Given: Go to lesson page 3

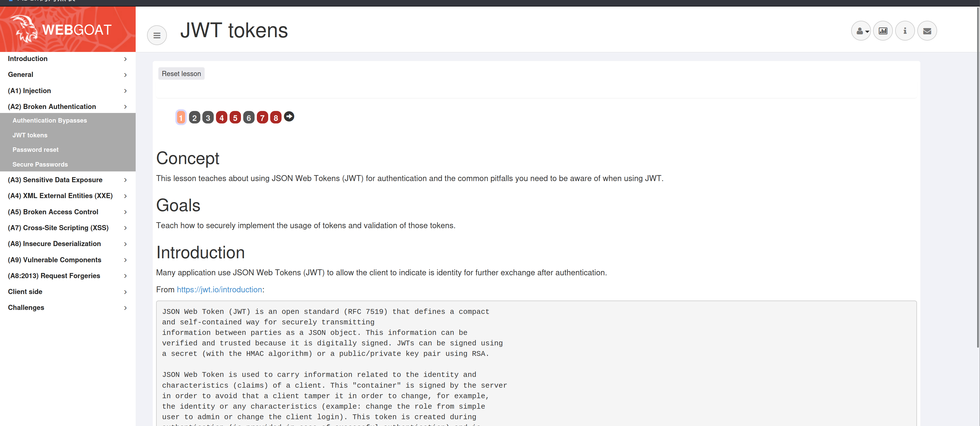Looking at the screenshot, I should (208, 117).
